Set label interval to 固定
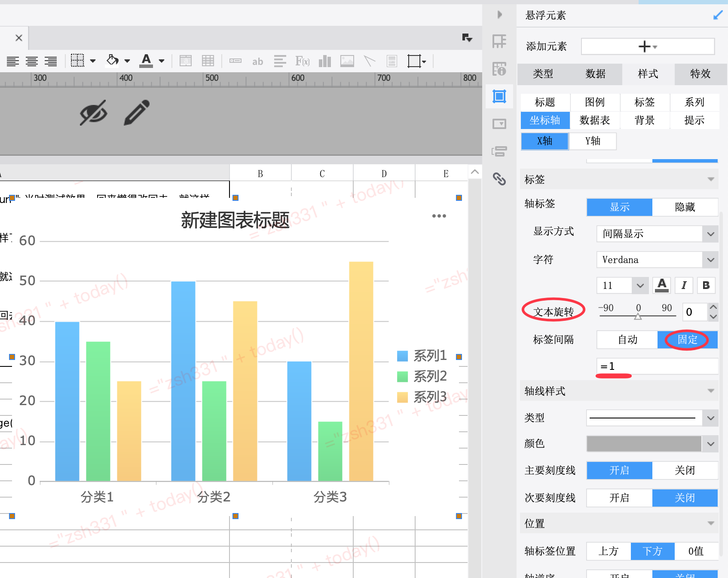The width and height of the screenshot is (728, 578). [x=688, y=340]
